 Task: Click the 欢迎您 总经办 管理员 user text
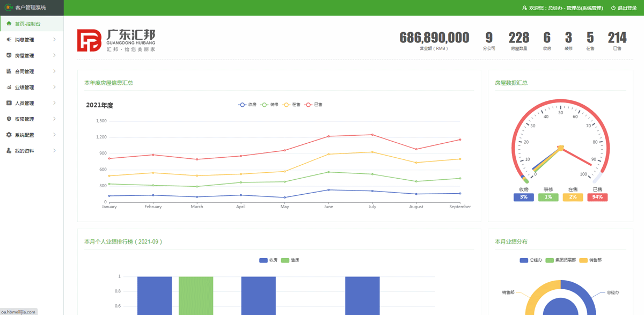[x=566, y=8]
